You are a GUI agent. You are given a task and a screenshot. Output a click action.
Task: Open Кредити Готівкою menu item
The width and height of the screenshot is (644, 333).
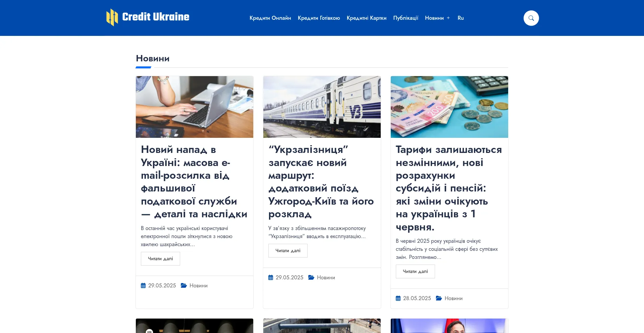[x=319, y=18]
